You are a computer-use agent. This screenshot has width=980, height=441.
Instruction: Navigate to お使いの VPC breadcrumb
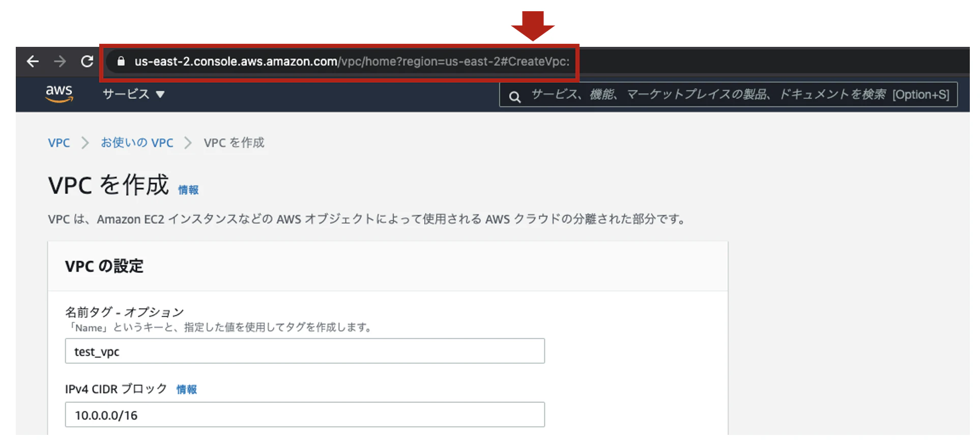(137, 143)
